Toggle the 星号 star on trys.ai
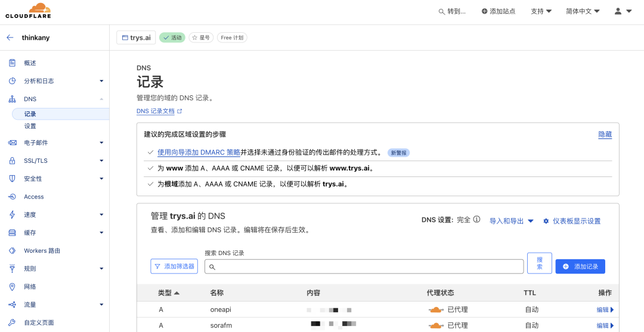The height and width of the screenshot is (332, 644). click(201, 38)
